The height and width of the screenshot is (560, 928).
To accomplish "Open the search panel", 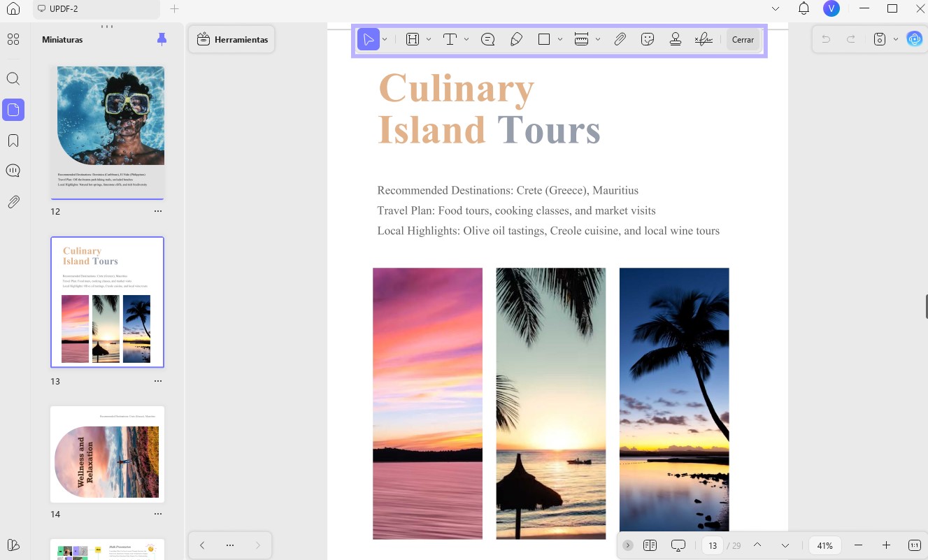I will point(13,79).
